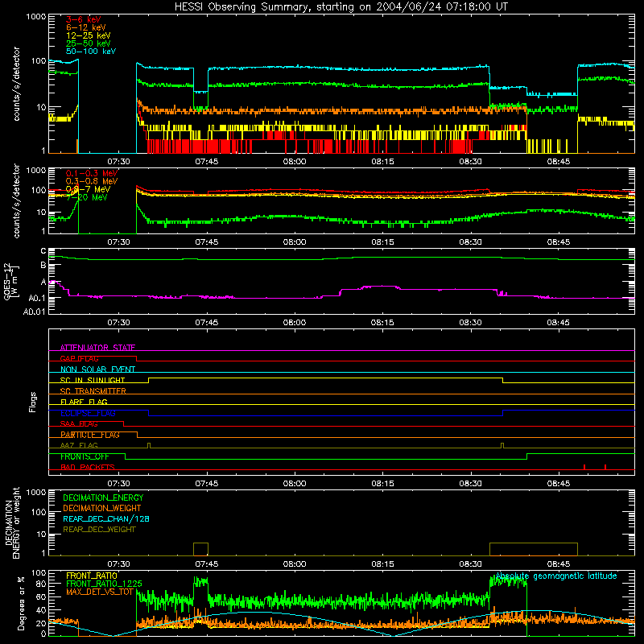This screenshot has height=644, width=644.
Task: Click the MAX_DET_VS_TOT legend entry
Action: (100, 592)
